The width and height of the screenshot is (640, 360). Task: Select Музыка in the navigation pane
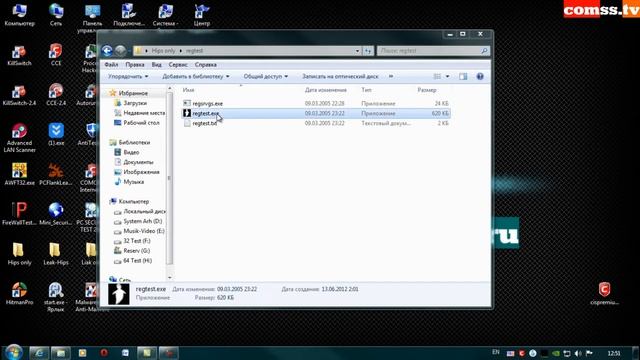133,182
